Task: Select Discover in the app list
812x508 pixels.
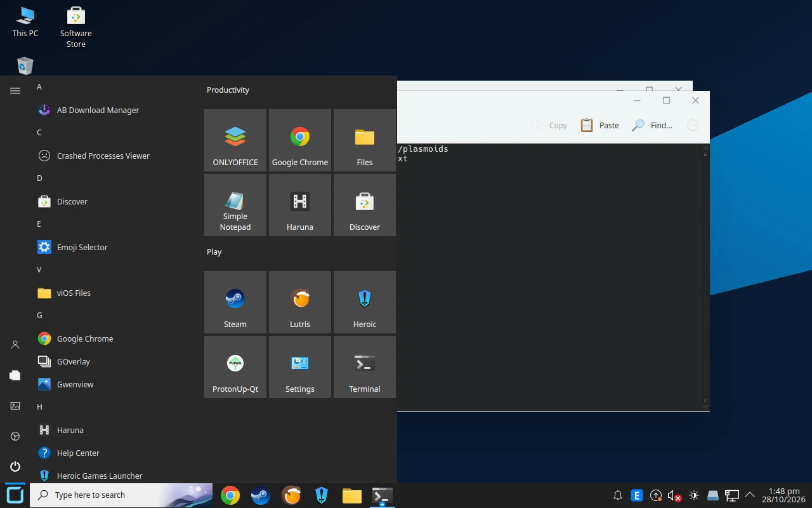Action: pyautogui.click(x=114, y=201)
